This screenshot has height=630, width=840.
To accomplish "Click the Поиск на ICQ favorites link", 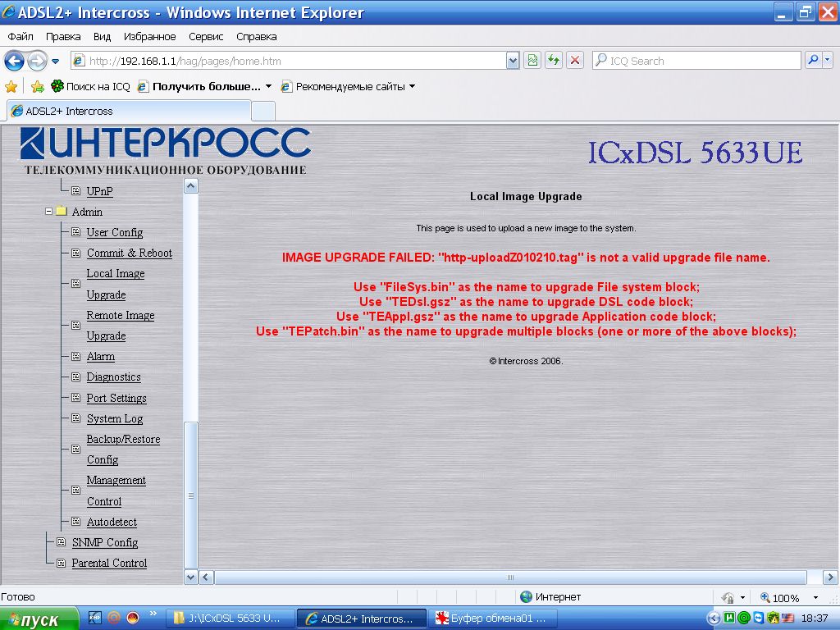I will pos(90,86).
